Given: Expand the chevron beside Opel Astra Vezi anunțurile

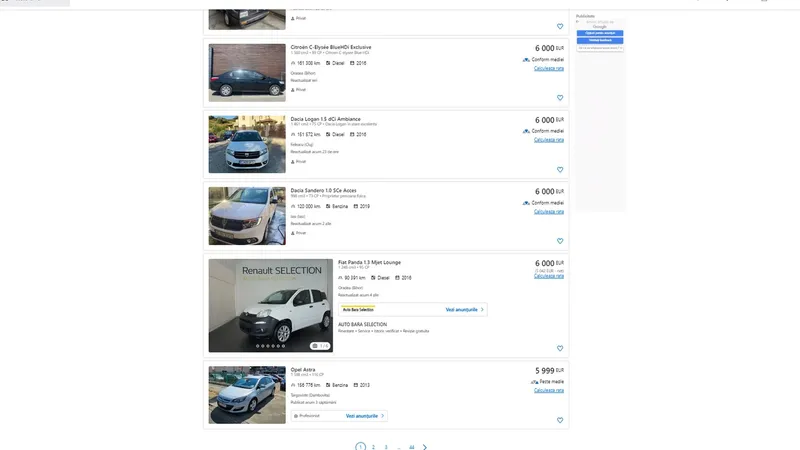Looking at the screenshot, I should [383, 416].
